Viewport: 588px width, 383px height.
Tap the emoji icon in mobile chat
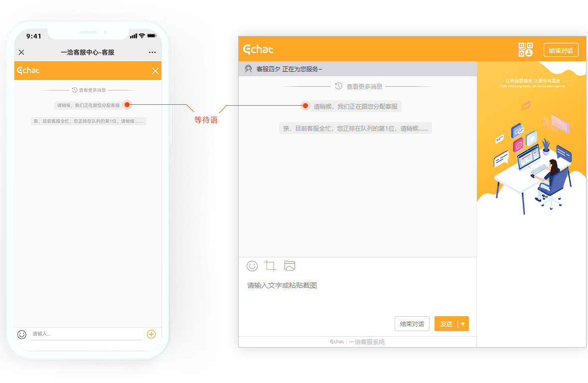tap(21, 335)
